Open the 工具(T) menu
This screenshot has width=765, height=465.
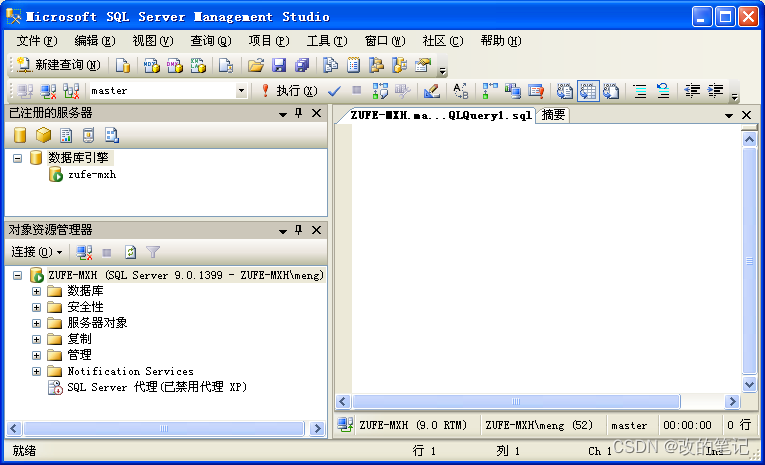tap(327, 41)
